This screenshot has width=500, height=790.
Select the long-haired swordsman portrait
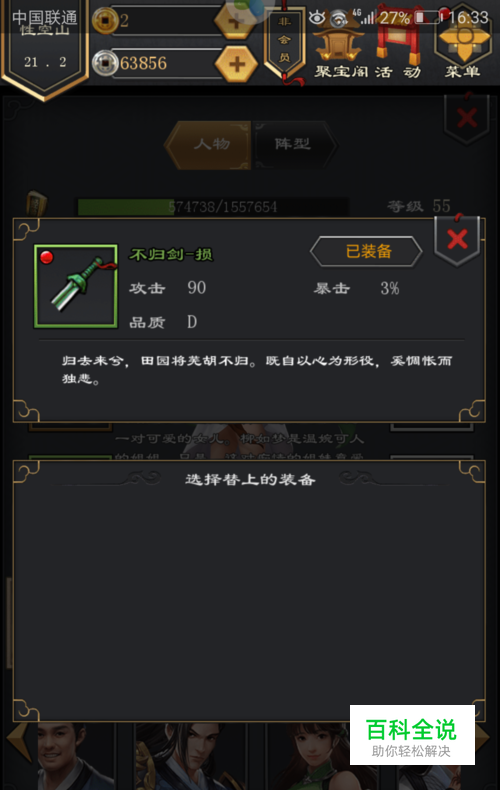click(x=191, y=756)
